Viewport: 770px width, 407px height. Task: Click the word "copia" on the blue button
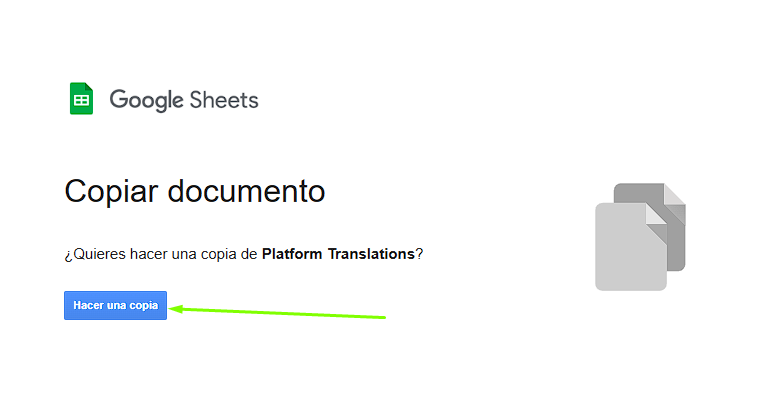[x=143, y=306]
